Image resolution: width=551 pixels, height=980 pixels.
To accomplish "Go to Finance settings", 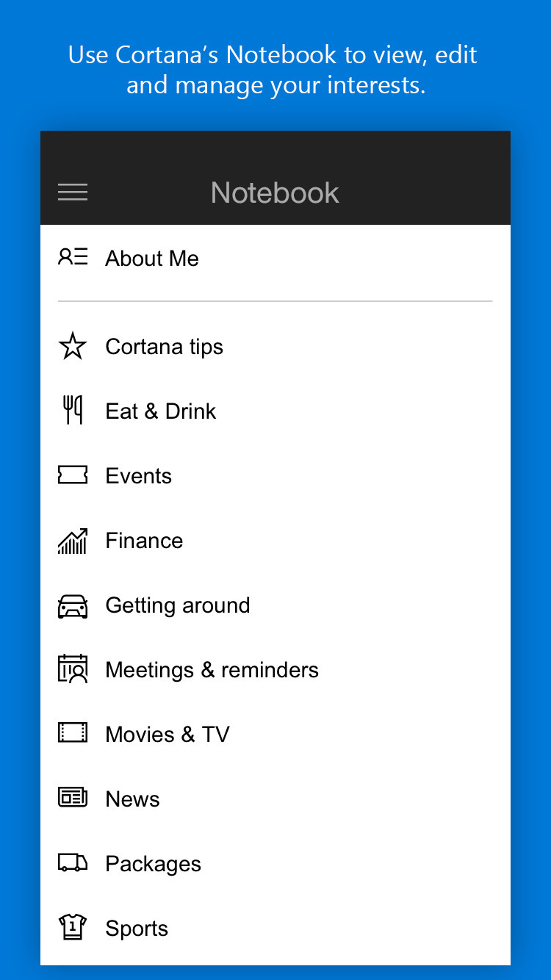I will 144,541.
